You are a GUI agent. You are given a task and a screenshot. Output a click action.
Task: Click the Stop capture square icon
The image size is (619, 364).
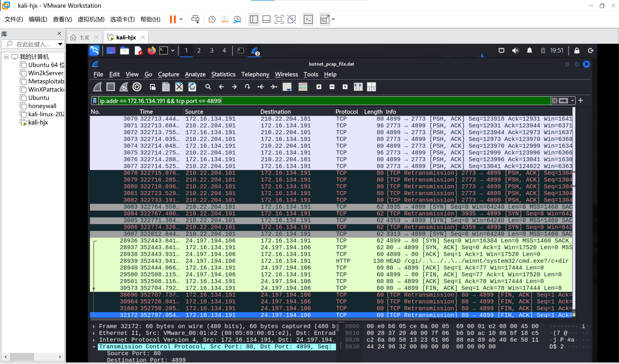coord(111,87)
